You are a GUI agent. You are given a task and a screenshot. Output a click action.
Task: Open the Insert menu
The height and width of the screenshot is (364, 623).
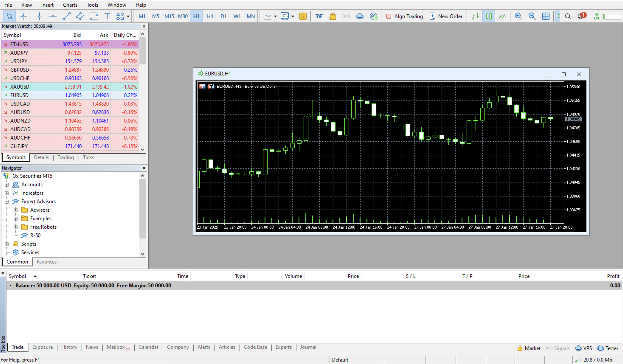click(x=47, y=5)
